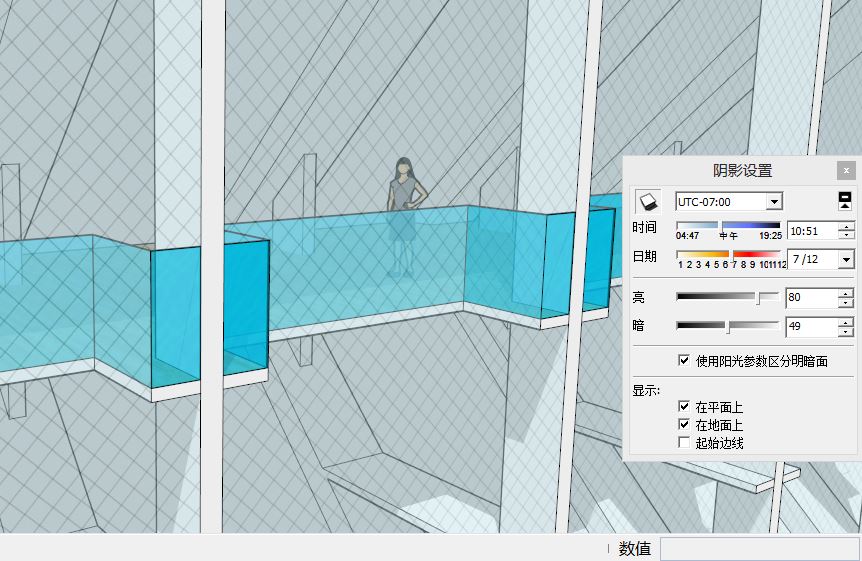
Task: Enable the 起始边线 checkbox
Action: 684,443
